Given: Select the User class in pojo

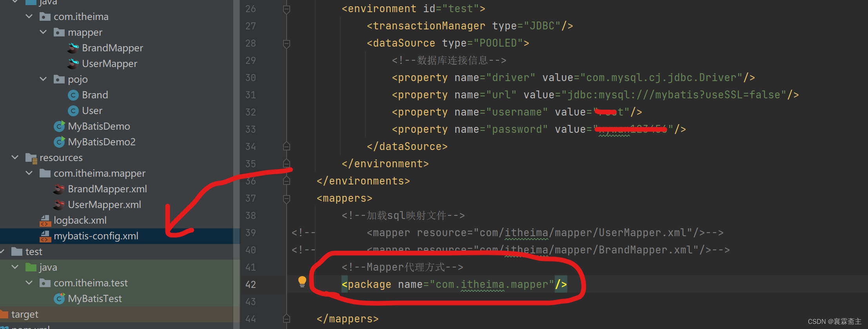Looking at the screenshot, I should [x=92, y=111].
